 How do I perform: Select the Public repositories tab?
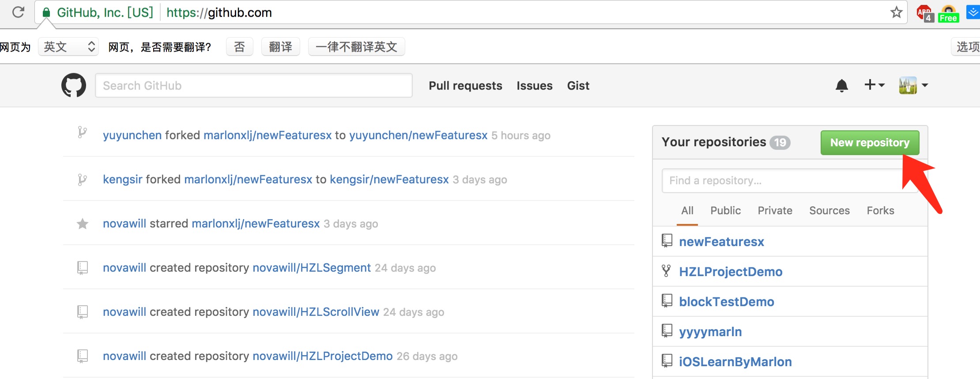[x=726, y=211]
